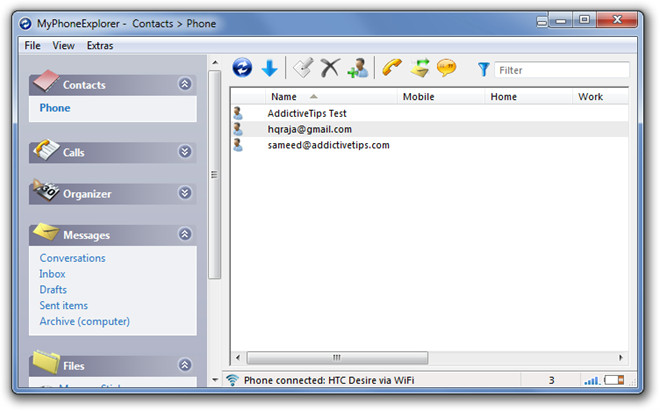Click the MyPhoneExplorer title bar app icon
The height and width of the screenshot is (411, 660).
tap(26, 24)
